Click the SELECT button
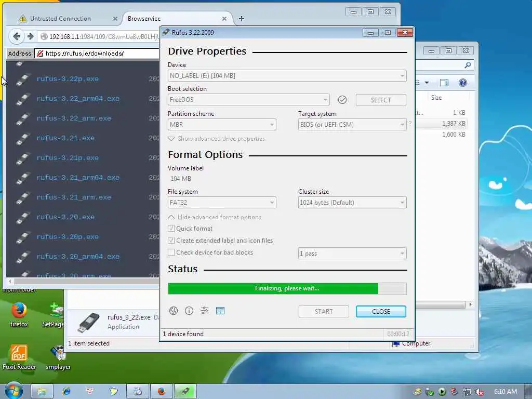 coord(381,100)
